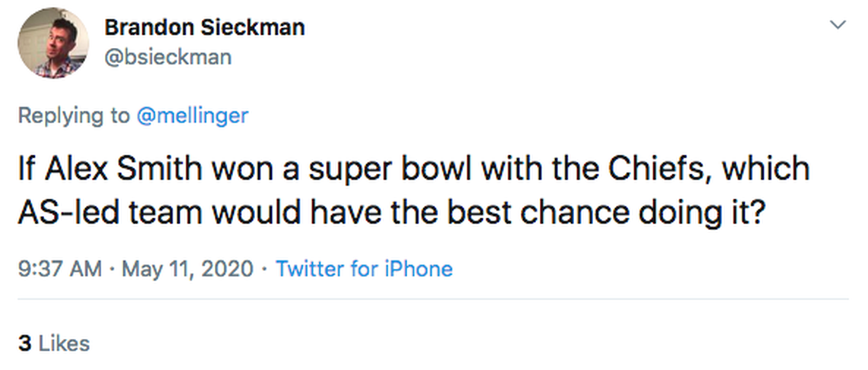Click the word 'Likes' under the tweet
Screen dimensions: 868x370
[x=64, y=343]
